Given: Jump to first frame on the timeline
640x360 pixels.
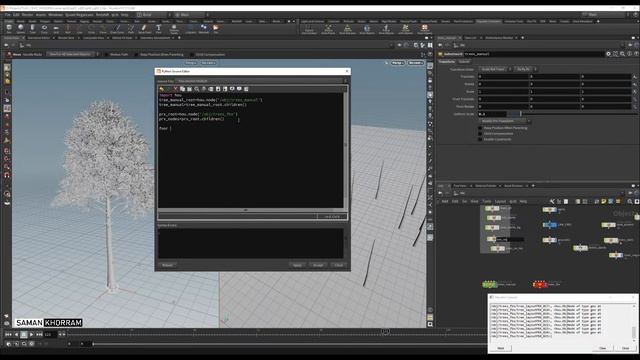Looking at the screenshot, I should [8, 334].
